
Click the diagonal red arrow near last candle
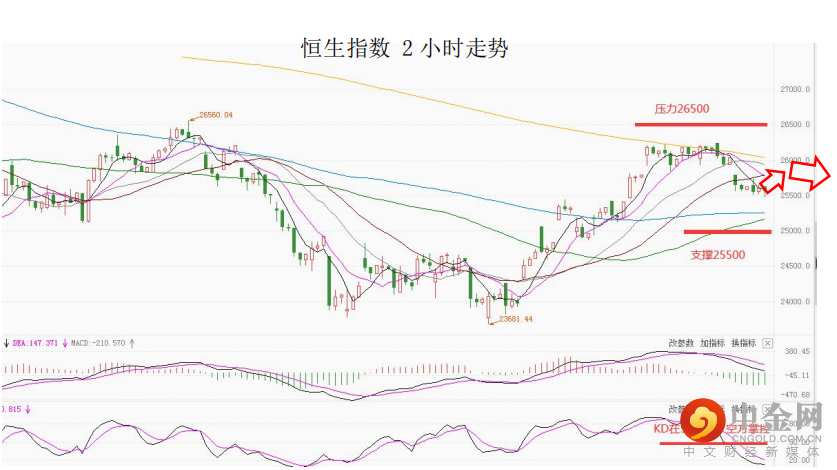773,179
